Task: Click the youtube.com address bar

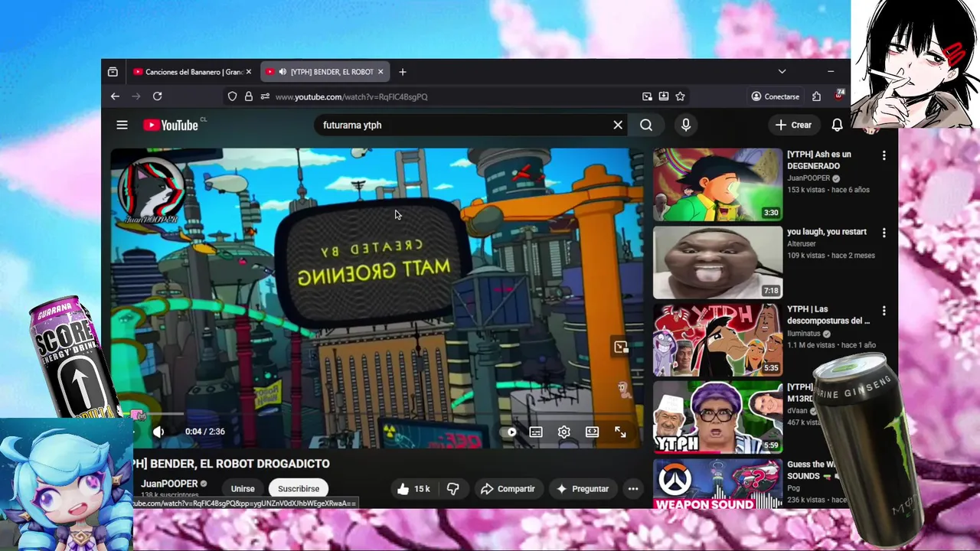Action: [x=456, y=96]
